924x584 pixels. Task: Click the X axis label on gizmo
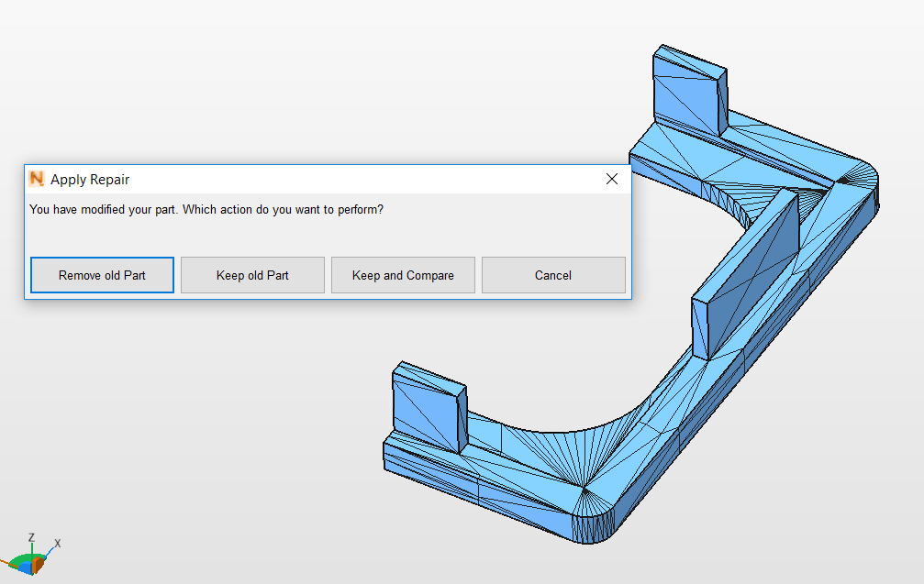pos(58,544)
